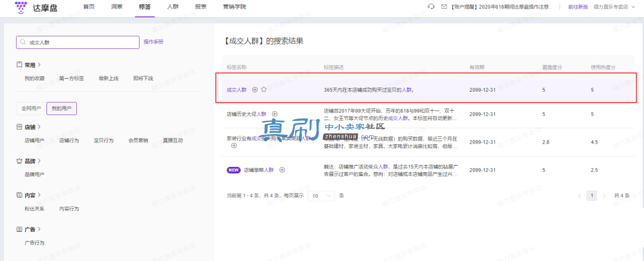Click the 店铺 category icon

pyautogui.click(x=19, y=127)
